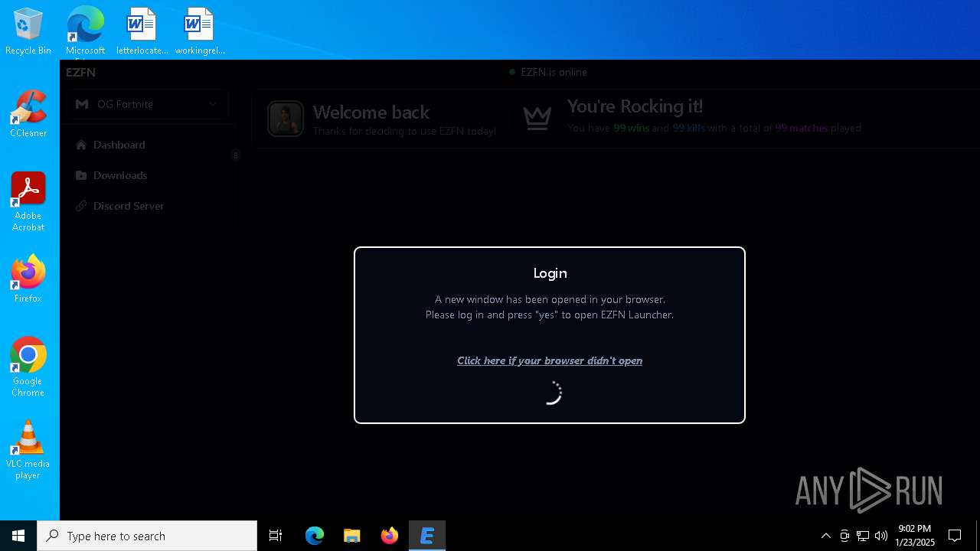Screen dimensions: 980x551
Task: Open Task View from the taskbar
Action: click(x=276, y=536)
